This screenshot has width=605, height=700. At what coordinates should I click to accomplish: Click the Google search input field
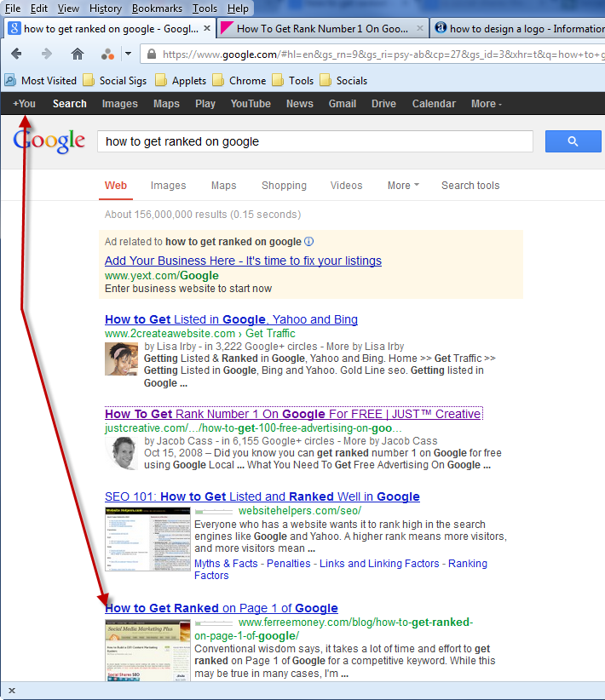pyautogui.click(x=315, y=141)
